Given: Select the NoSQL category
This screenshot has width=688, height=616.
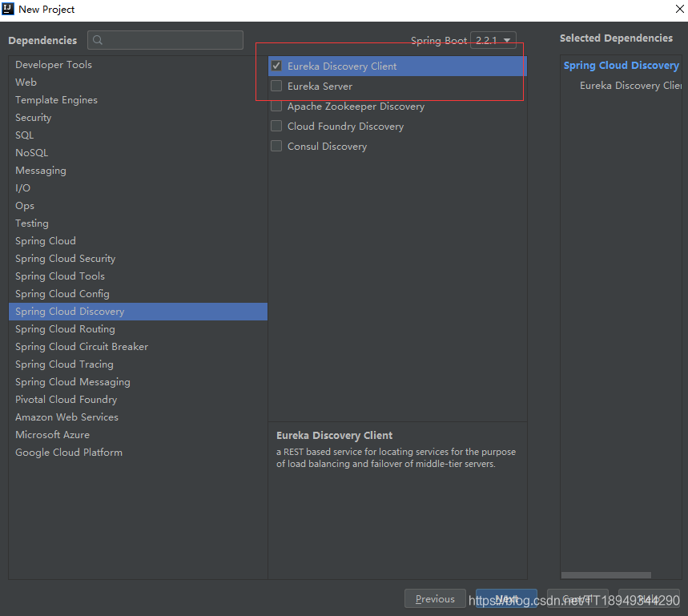Looking at the screenshot, I should [138, 153].
